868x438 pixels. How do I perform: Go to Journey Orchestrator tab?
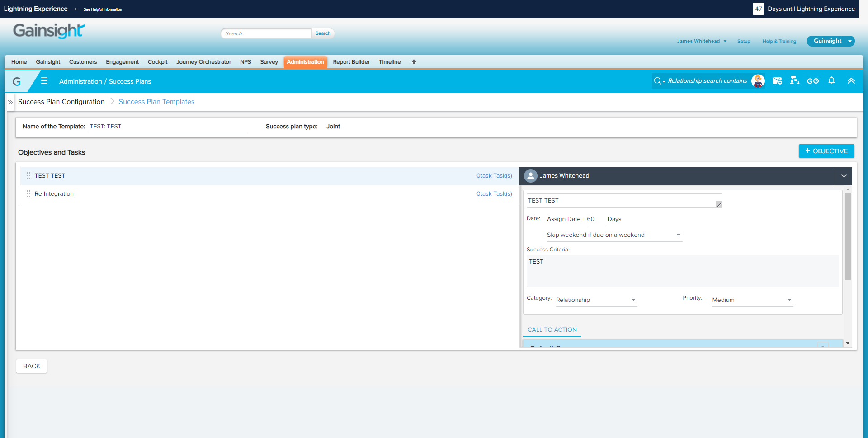203,62
